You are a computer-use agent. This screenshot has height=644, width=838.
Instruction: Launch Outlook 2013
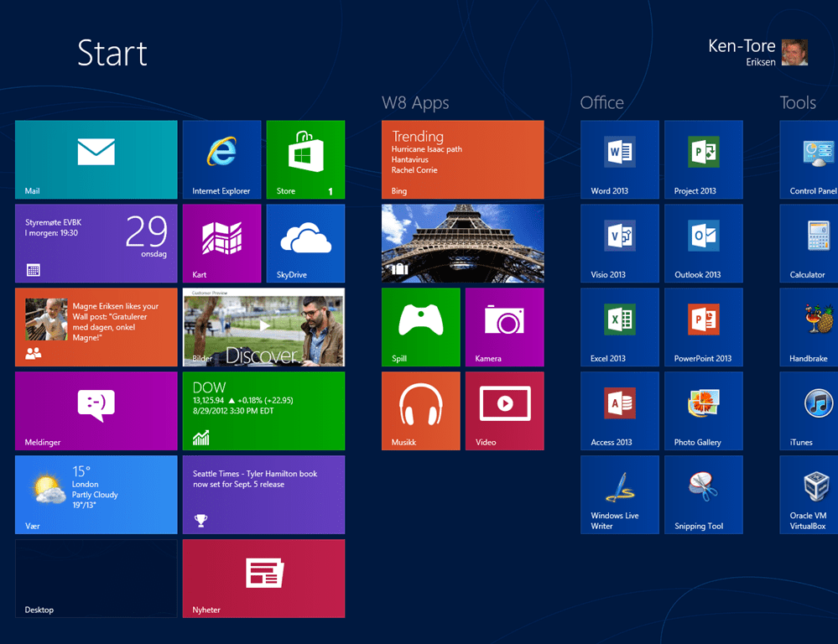704,243
